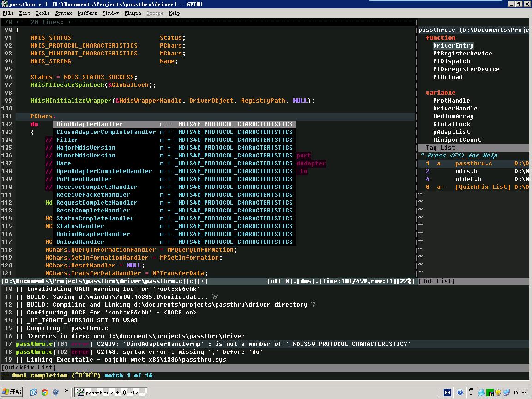Click the blue help question mark icon

(x=460, y=393)
